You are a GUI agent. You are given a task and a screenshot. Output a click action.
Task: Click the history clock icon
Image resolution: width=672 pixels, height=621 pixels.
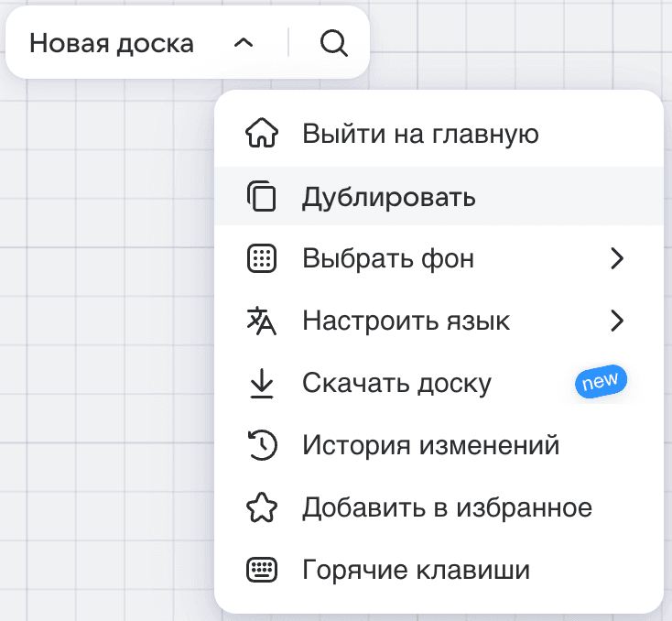262,445
